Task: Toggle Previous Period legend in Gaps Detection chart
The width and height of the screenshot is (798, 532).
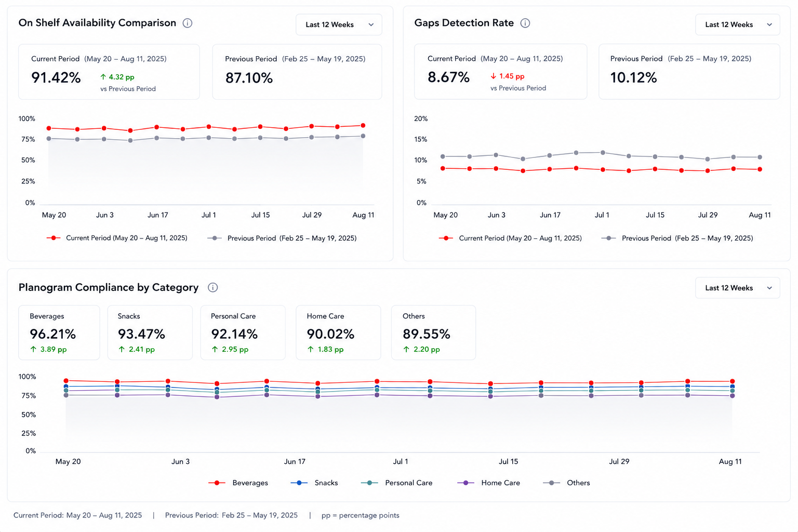Action: [x=677, y=238]
